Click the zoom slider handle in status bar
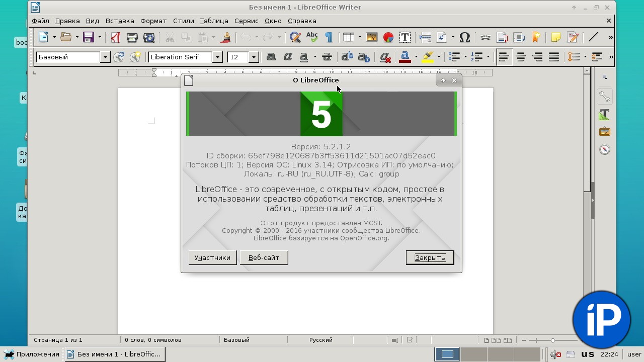The image size is (644, 362). (552, 340)
